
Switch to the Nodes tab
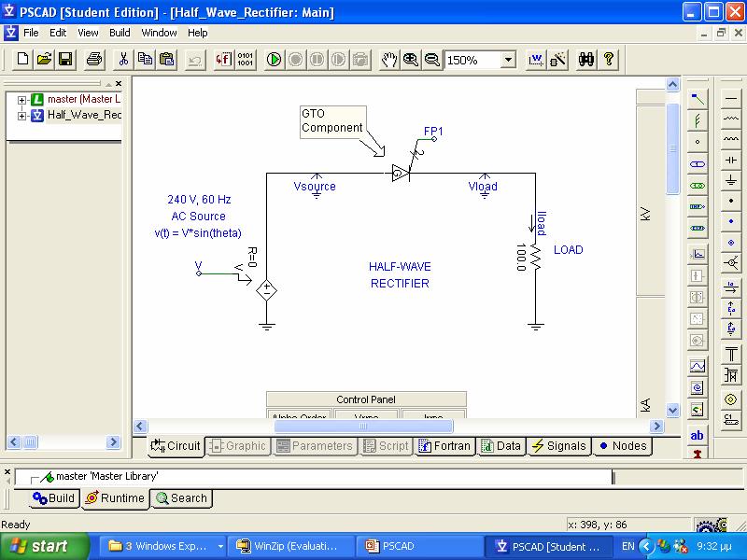(623, 446)
